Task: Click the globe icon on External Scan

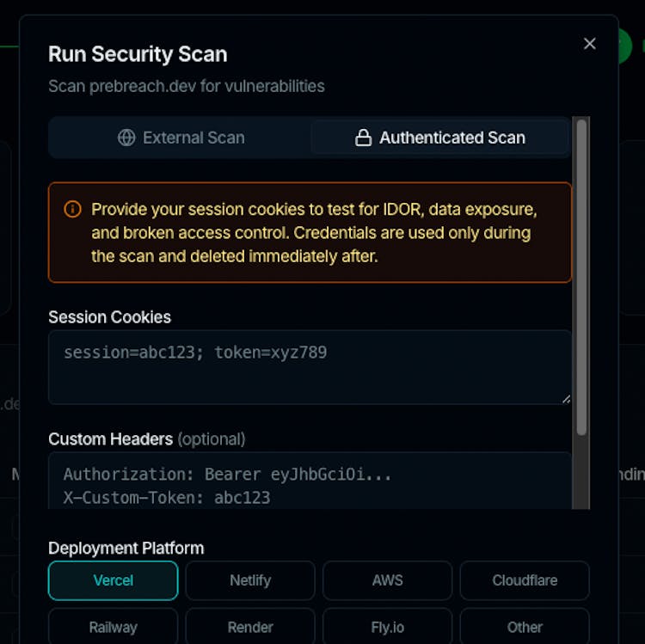Action: 126,138
